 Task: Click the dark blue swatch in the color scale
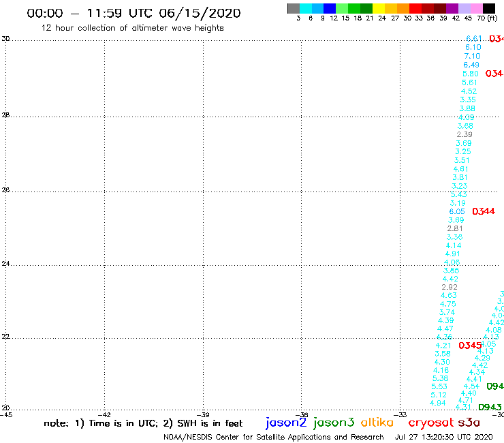(x=330, y=8)
